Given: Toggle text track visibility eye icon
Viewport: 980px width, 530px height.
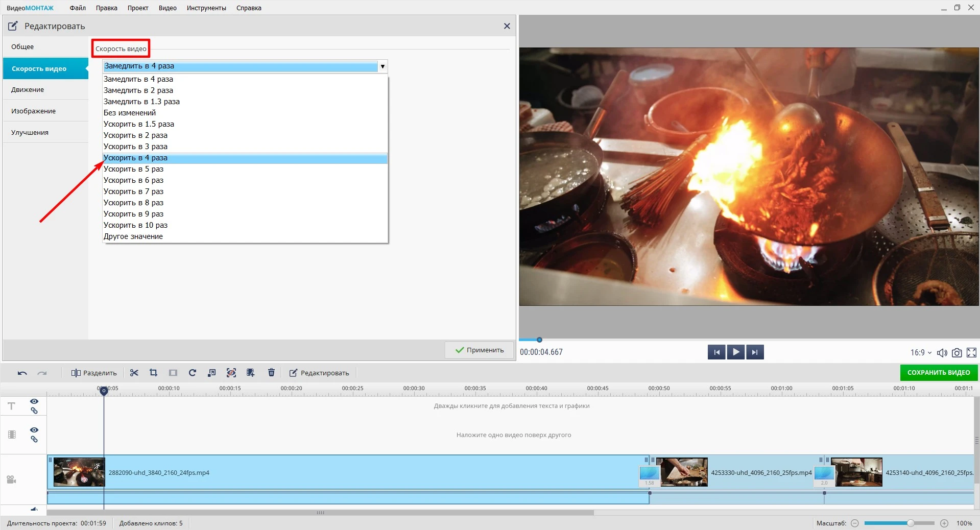Looking at the screenshot, I should [34, 401].
